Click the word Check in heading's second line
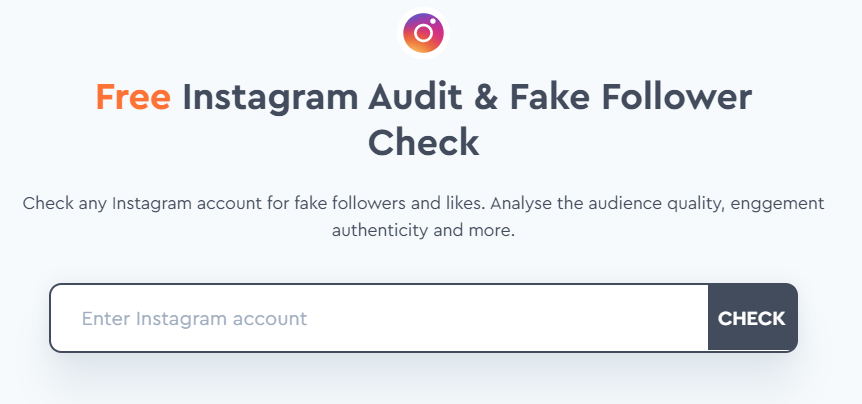Screen dimensions: 862x404 coord(423,142)
